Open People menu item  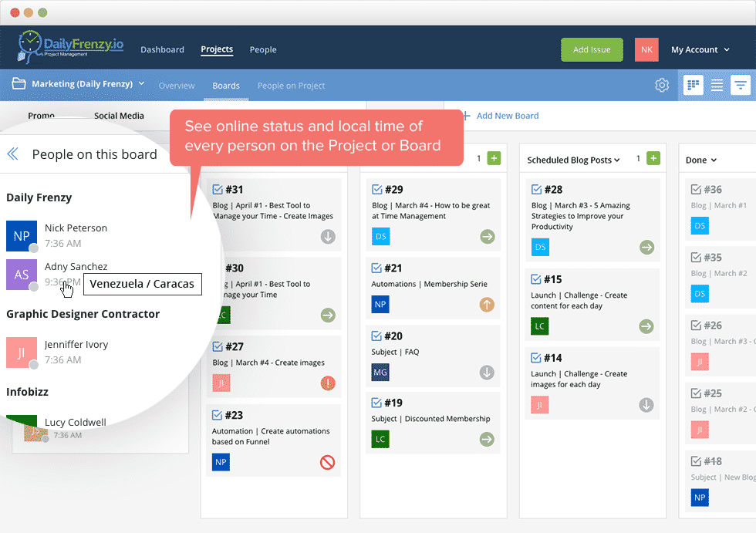pos(263,49)
